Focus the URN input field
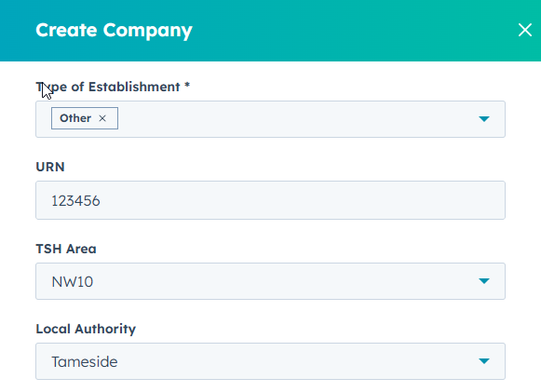Viewport: 541px width, 392px height. point(270,200)
